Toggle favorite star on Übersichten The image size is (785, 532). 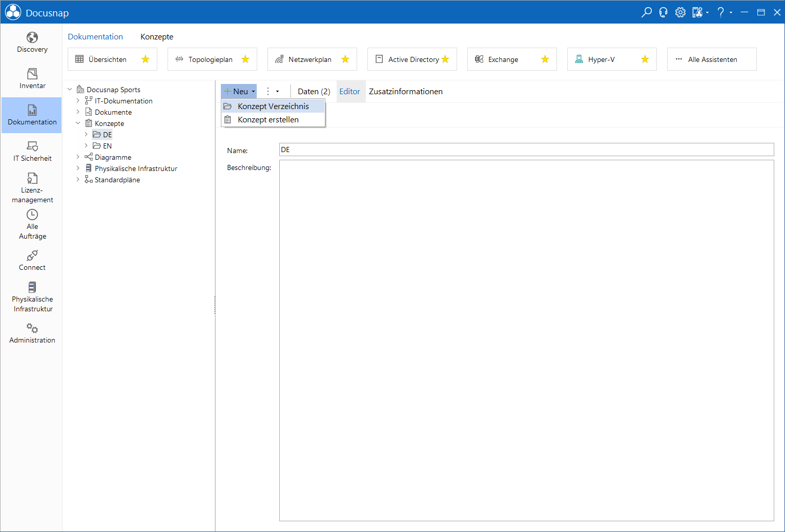pyautogui.click(x=146, y=59)
